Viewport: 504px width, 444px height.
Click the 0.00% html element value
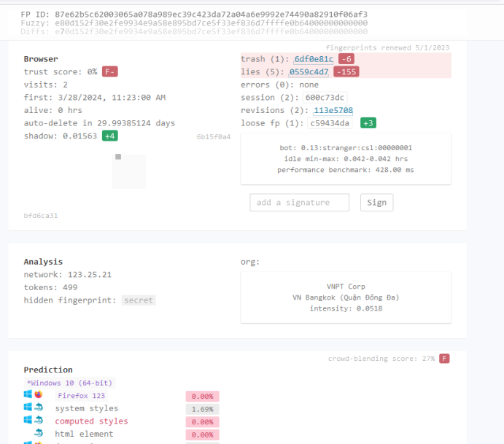point(203,435)
